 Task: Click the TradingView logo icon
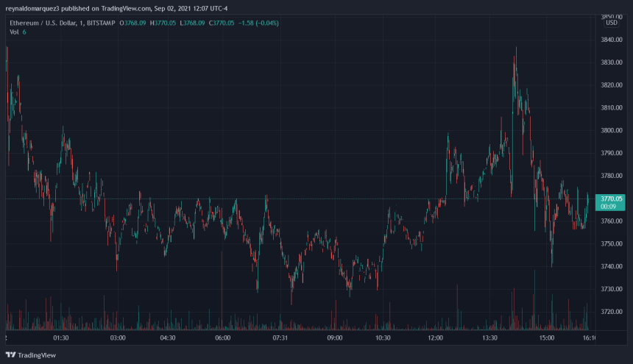(x=10, y=354)
